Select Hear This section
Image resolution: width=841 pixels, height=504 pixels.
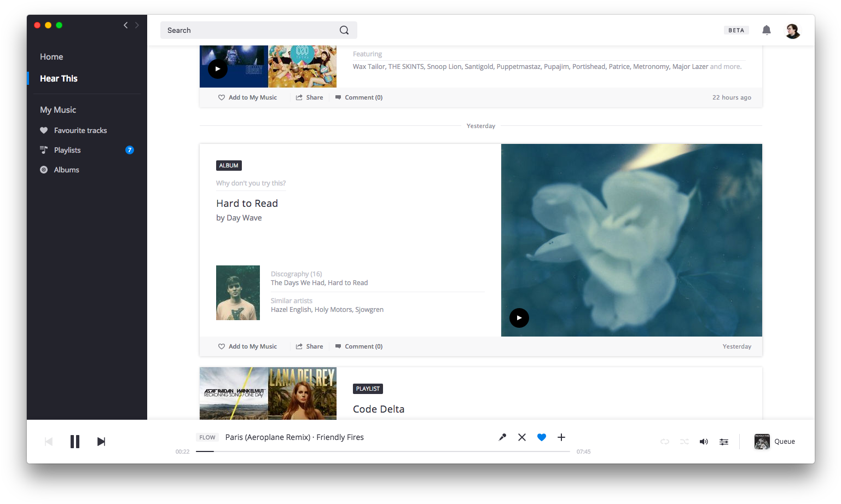click(59, 78)
